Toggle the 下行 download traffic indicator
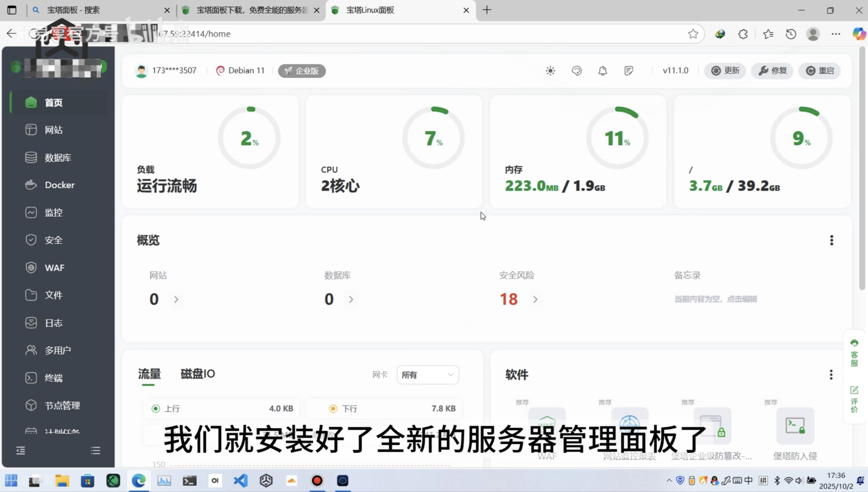Viewport: 868px width, 492px height. (x=333, y=409)
